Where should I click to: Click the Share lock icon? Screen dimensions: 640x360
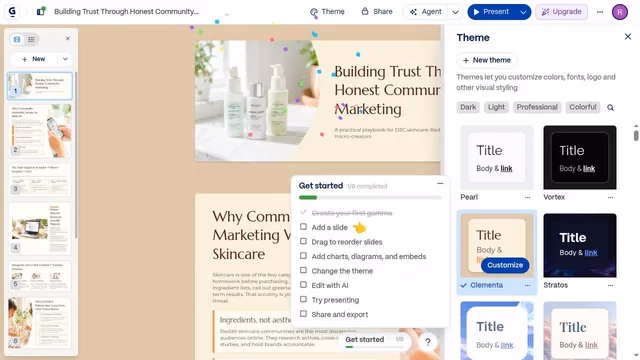coord(365,11)
